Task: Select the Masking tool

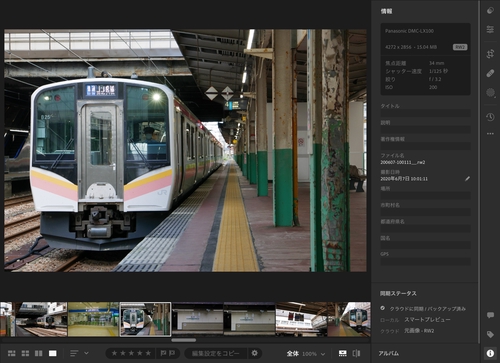Action: [490, 92]
